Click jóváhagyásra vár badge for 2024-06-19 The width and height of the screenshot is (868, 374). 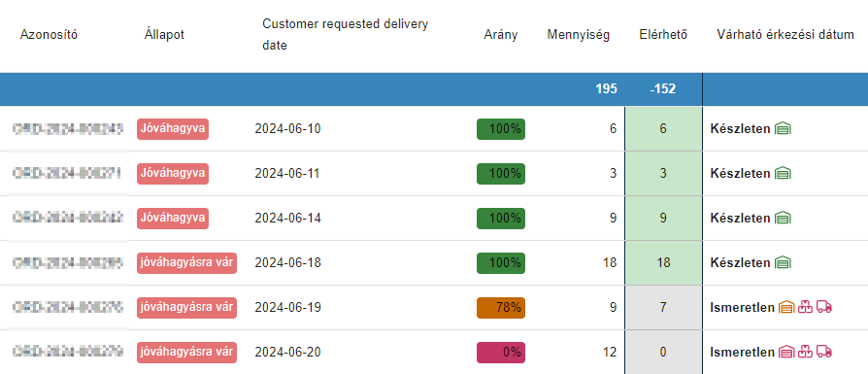pos(186,308)
